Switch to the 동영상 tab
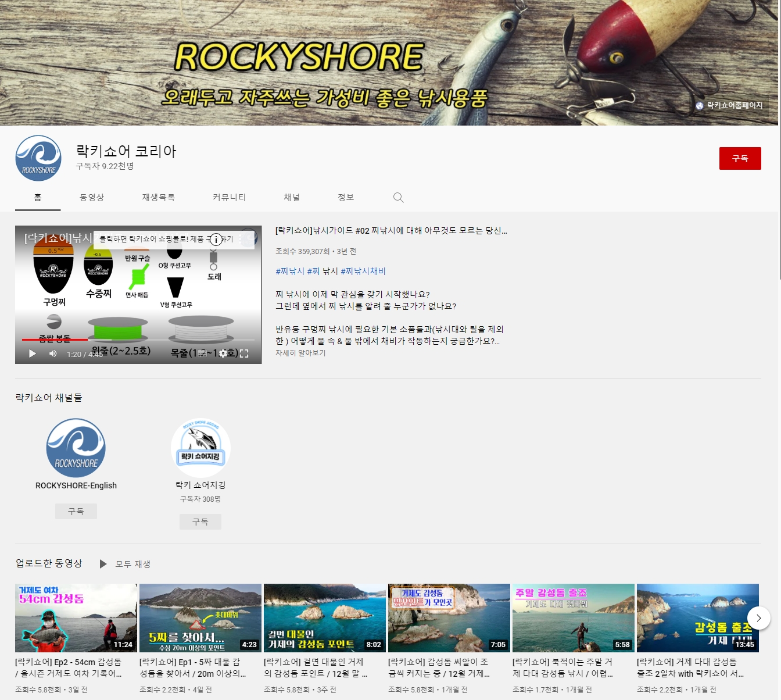Image resolution: width=781 pixels, height=700 pixels. click(92, 198)
